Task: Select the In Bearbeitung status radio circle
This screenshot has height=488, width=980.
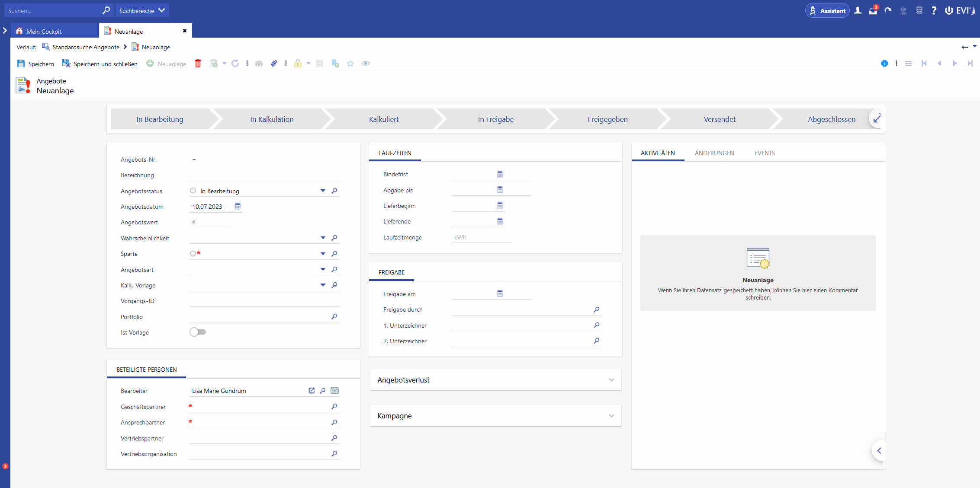Action: click(x=193, y=191)
